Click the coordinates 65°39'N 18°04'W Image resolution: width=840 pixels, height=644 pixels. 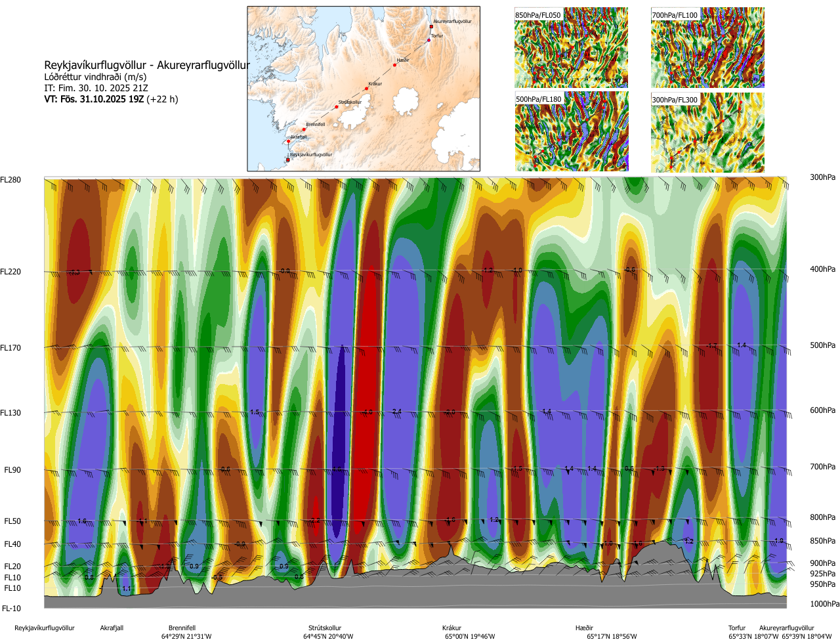coord(807,637)
